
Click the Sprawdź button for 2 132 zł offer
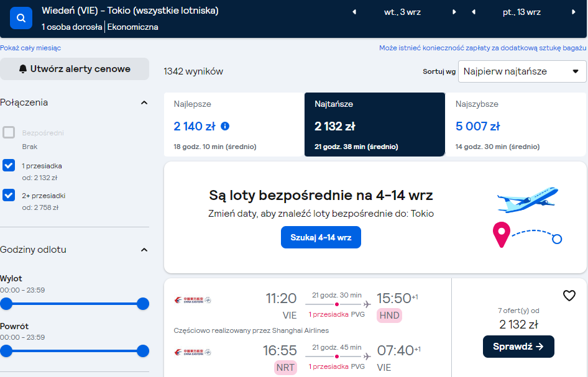click(518, 347)
